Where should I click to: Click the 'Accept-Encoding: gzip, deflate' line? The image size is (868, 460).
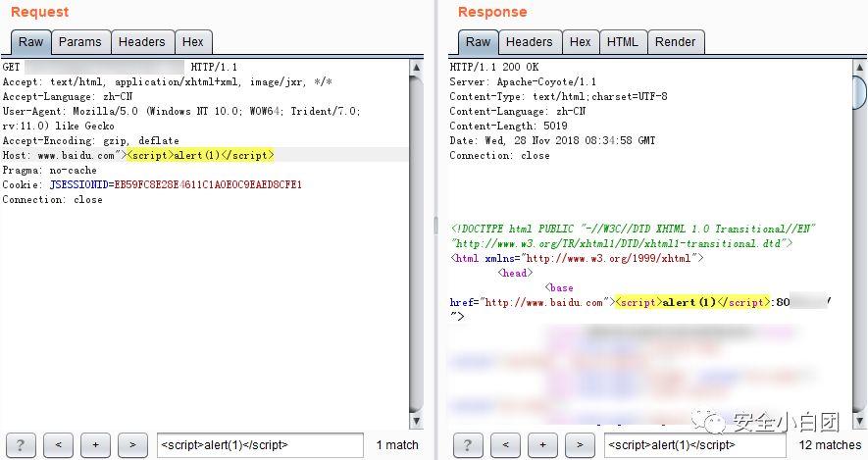pyautogui.click(x=91, y=140)
